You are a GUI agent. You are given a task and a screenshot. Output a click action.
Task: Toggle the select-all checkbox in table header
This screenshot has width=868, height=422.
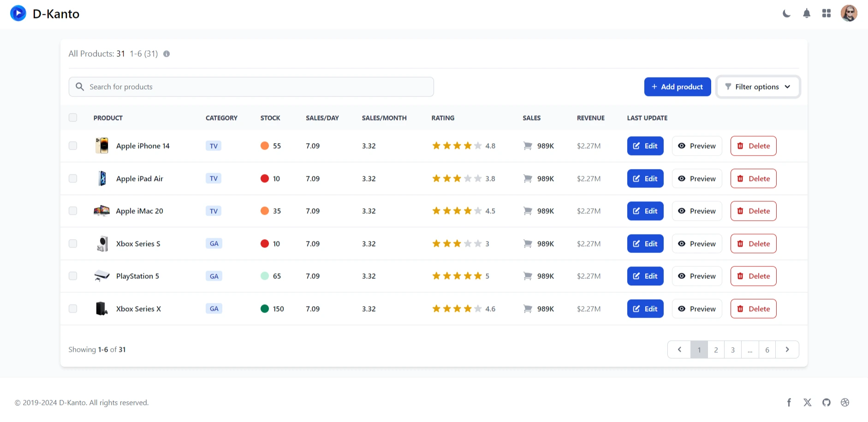tap(73, 118)
